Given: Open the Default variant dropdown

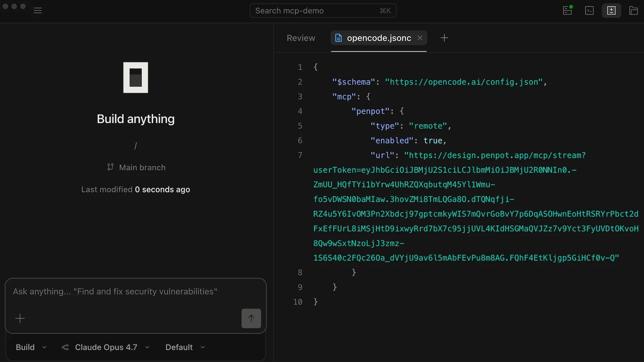Looking at the screenshot, I should [x=185, y=347].
